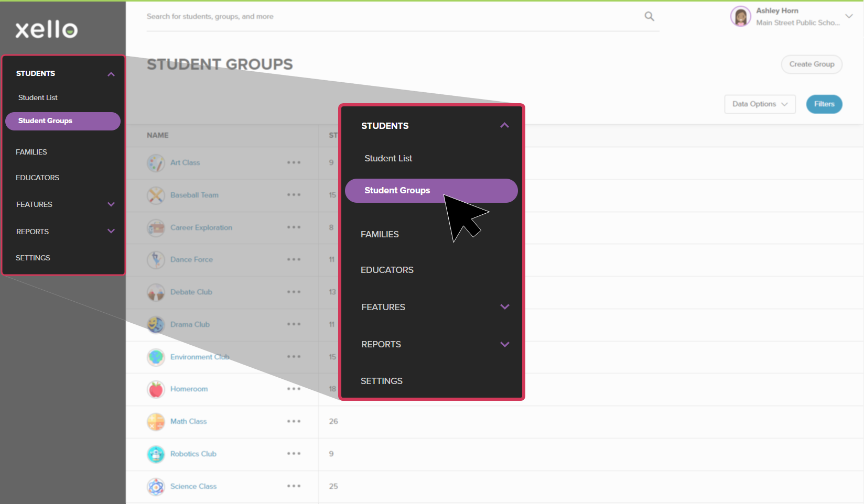Viewport: 864px width, 504px height.
Task: Open more options for Science Class
Action: [294, 486]
